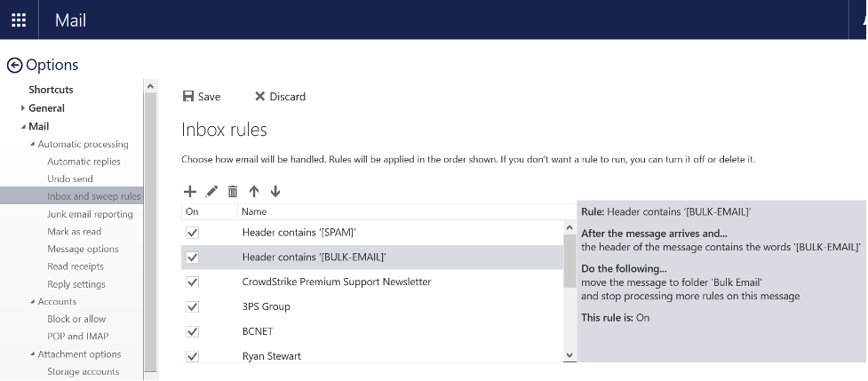Save the inbox rules changes

tap(202, 97)
